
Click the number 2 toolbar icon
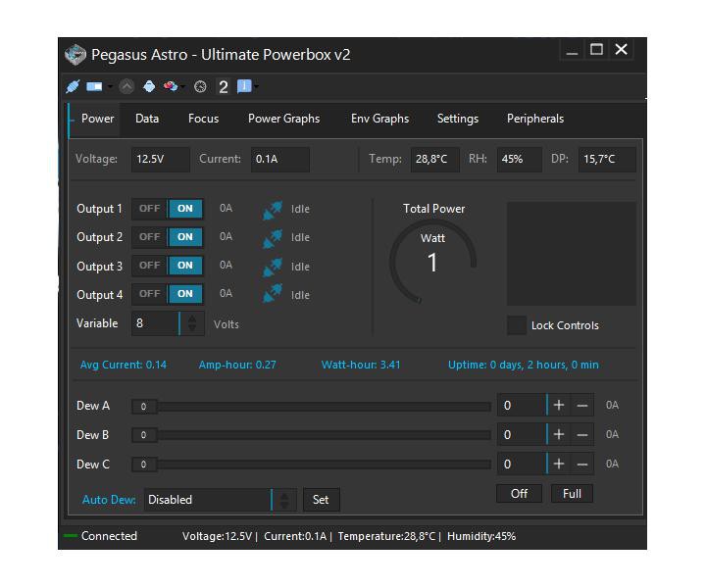[223, 86]
